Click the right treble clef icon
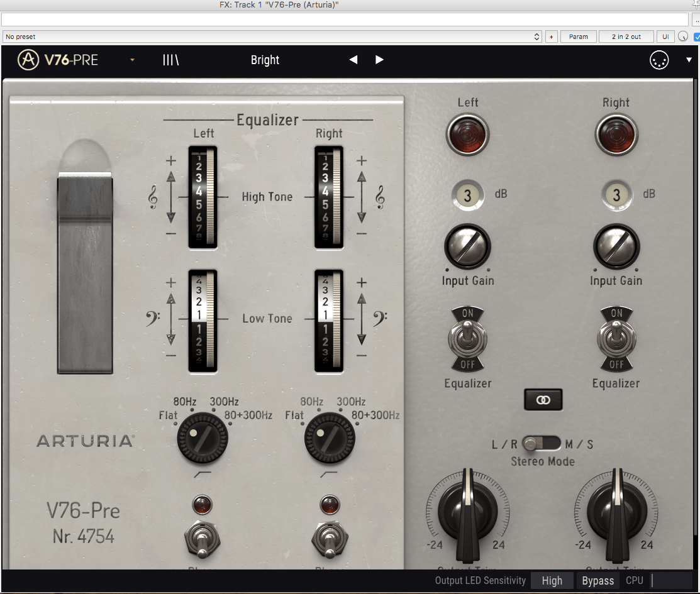This screenshot has width=700, height=594. [380, 197]
